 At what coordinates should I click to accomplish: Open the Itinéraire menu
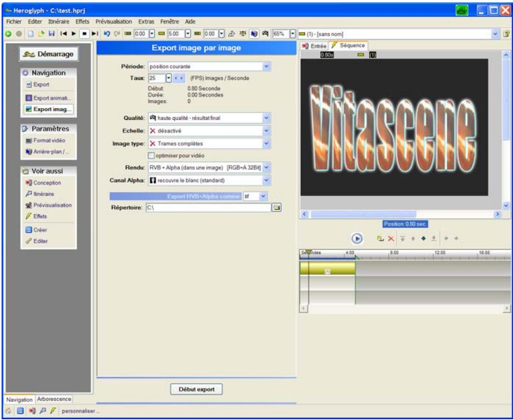pyautogui.click(x=59, y=22)
